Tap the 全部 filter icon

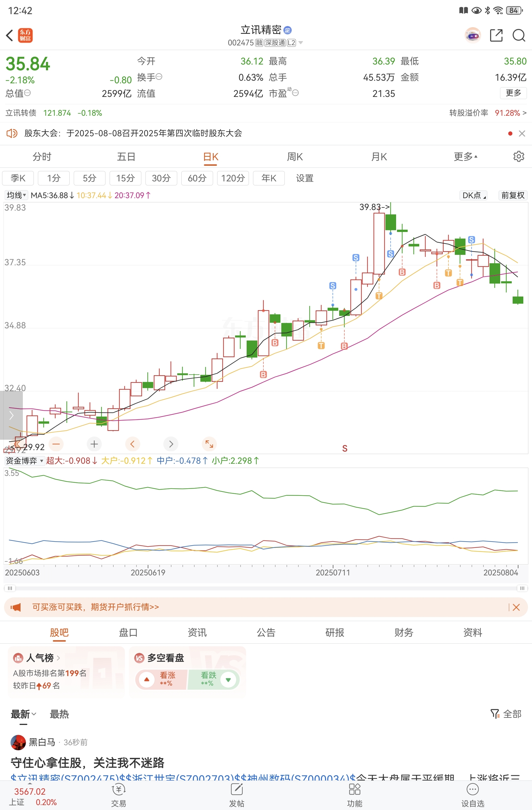pos(495,714)
